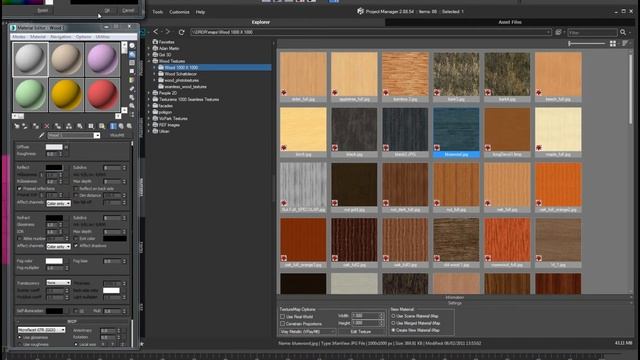Viewport: 640px width, 360px height.
Task: Click the search magnifier icon
Action: [x=623, y=32]
